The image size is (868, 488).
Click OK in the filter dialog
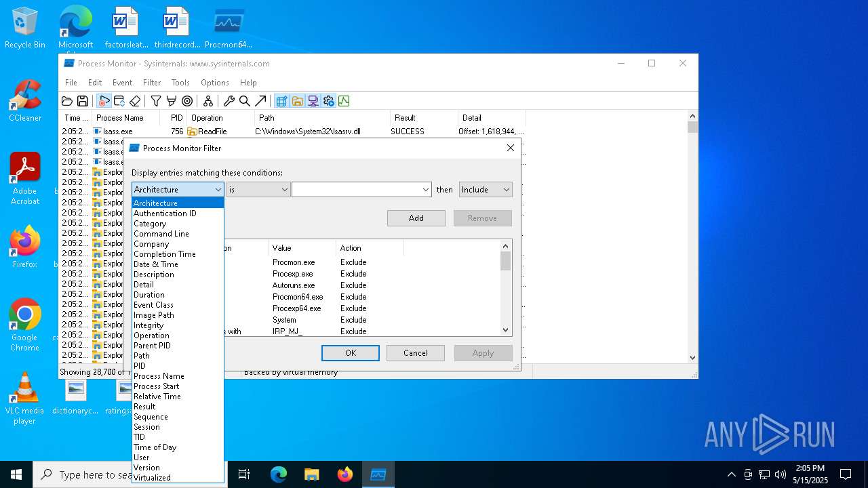[x=351, y=353]
